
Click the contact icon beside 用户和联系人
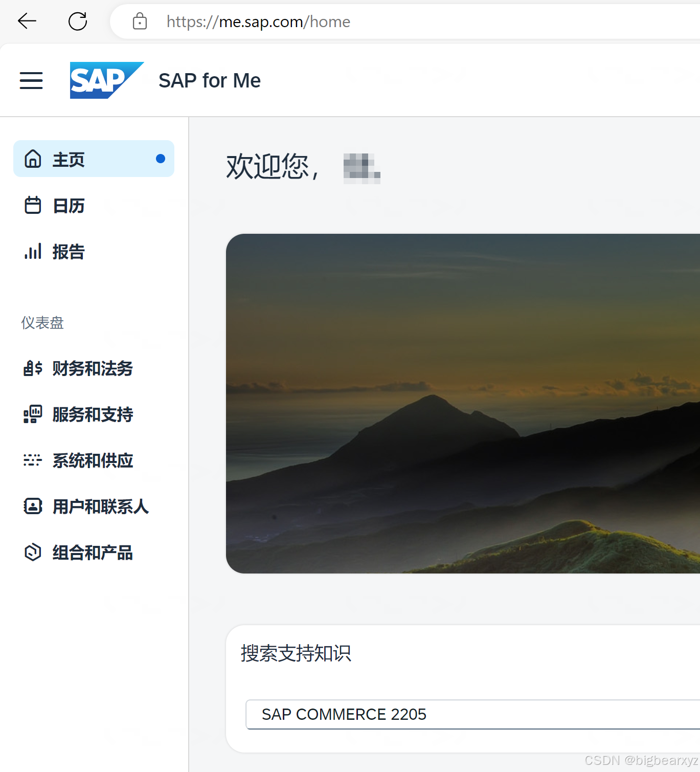33,506
